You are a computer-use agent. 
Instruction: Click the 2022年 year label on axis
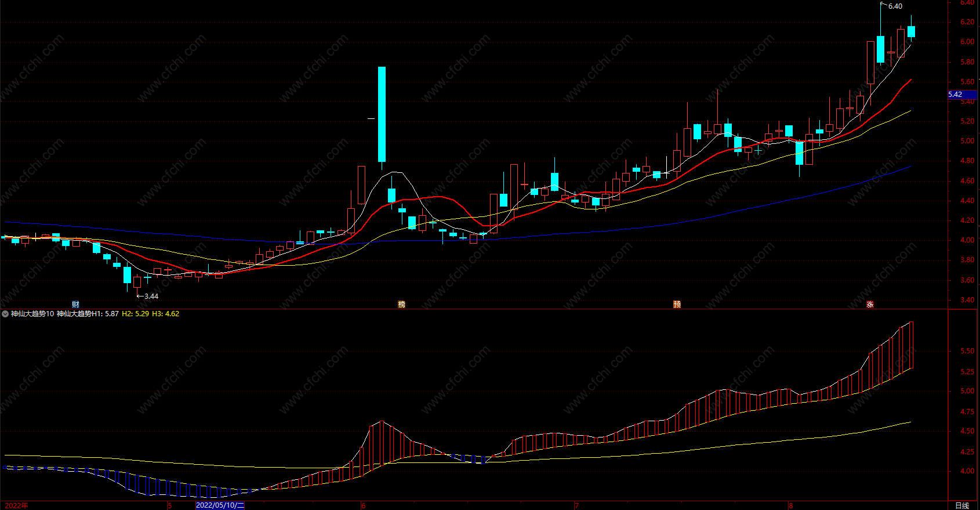(16, 505)
